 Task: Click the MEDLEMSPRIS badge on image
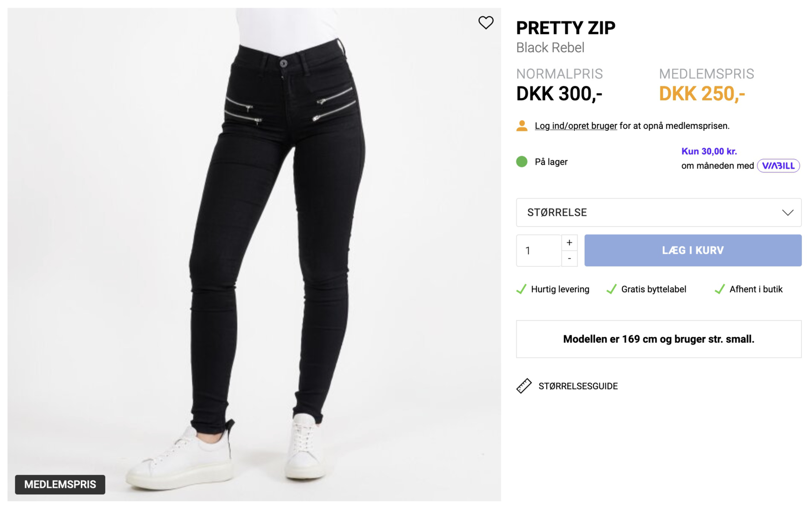coord(60,484)
